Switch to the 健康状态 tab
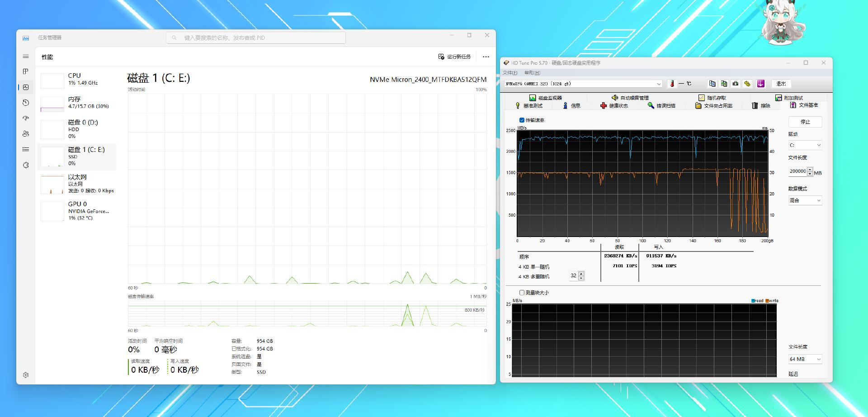Screen dimensions: 868x417 [614, 106]
